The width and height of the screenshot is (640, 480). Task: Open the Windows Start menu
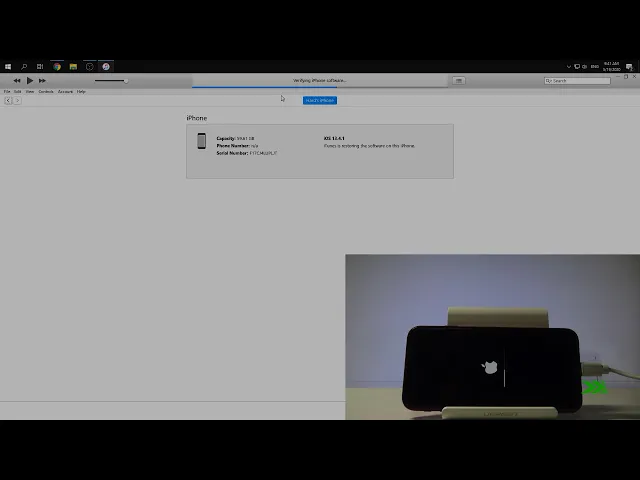click(8, 67)
